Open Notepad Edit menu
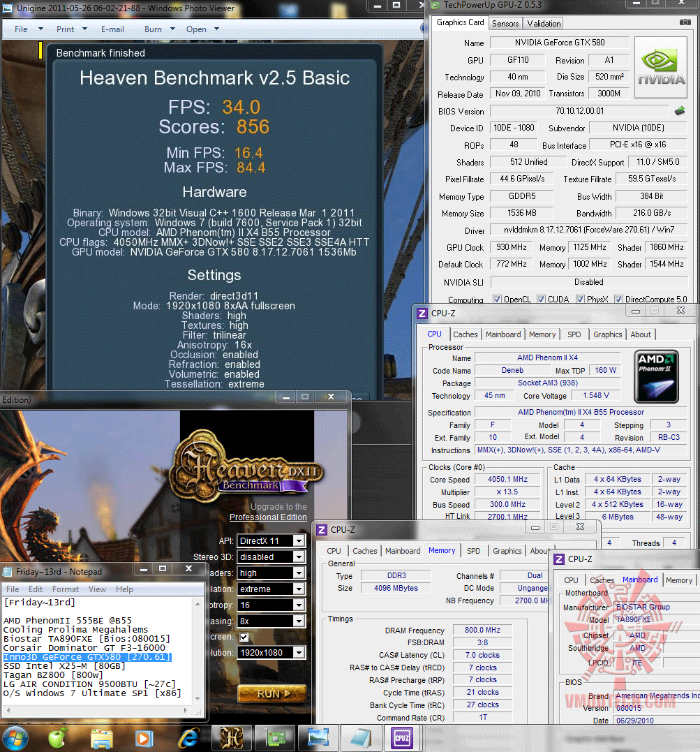 pos(36,589)
